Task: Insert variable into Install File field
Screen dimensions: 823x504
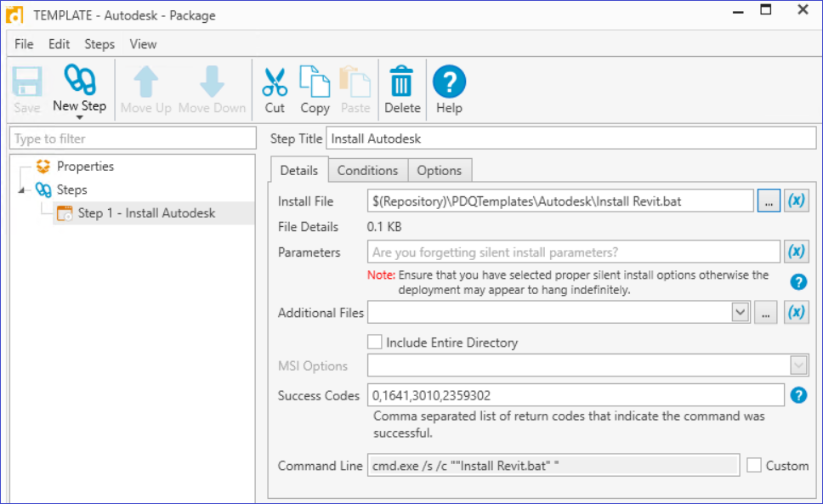Action: [797, 201]
